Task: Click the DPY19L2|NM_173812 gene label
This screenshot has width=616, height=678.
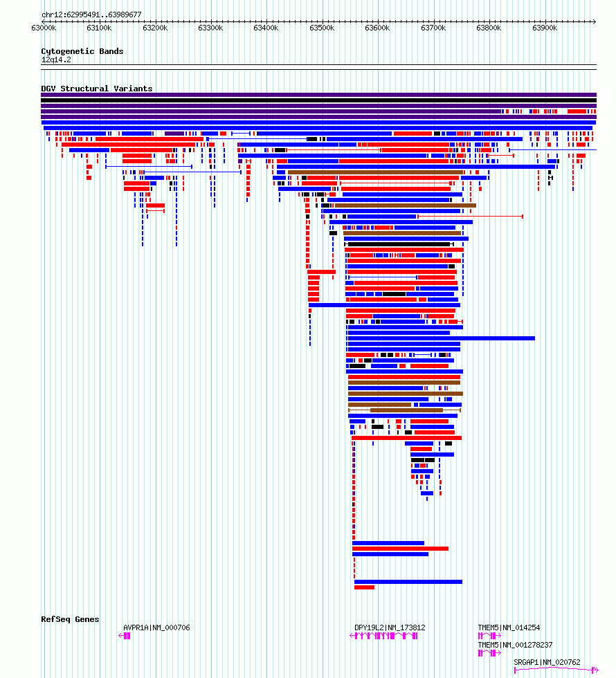Action: tap(390, 627)
